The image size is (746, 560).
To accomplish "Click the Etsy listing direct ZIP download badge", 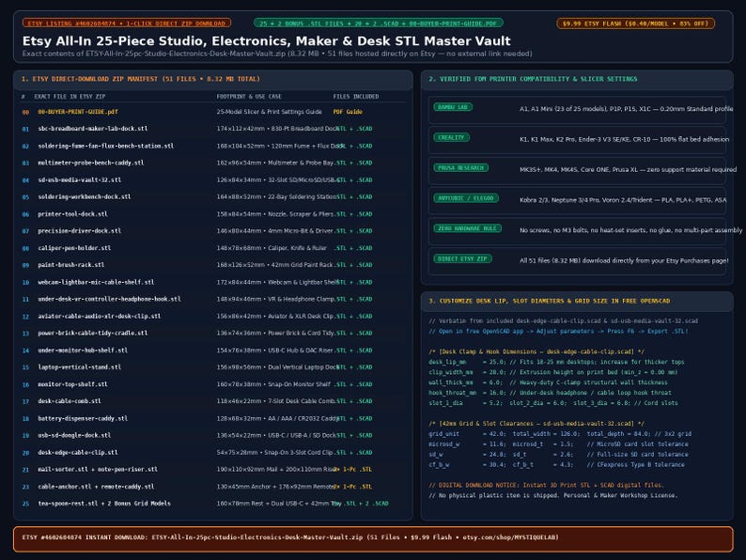I will click(x=127, y=23).
